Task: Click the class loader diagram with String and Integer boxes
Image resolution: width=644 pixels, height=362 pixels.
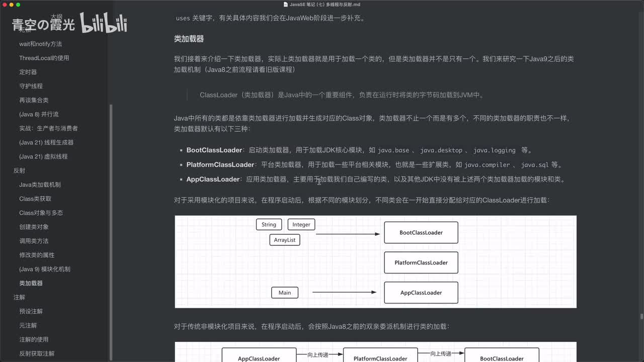Action: click(375, 261)
